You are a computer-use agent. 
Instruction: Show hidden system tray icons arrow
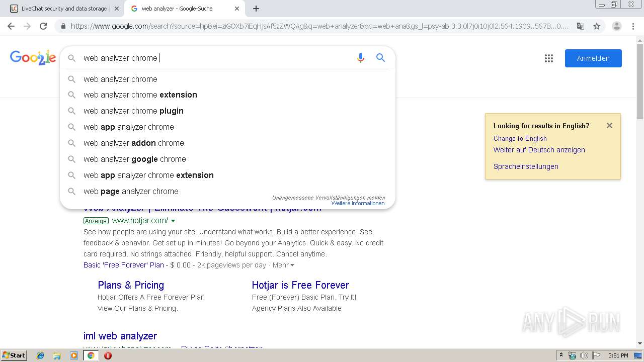561,355
